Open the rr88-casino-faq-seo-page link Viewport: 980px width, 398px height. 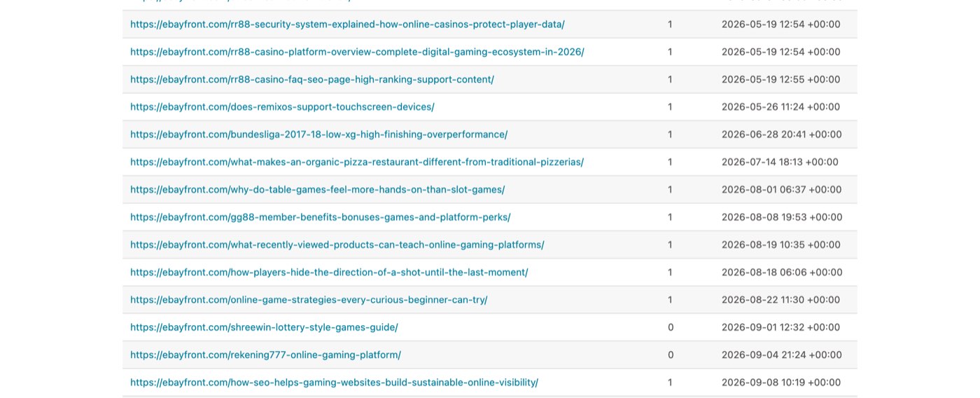(x=312, y=79)
